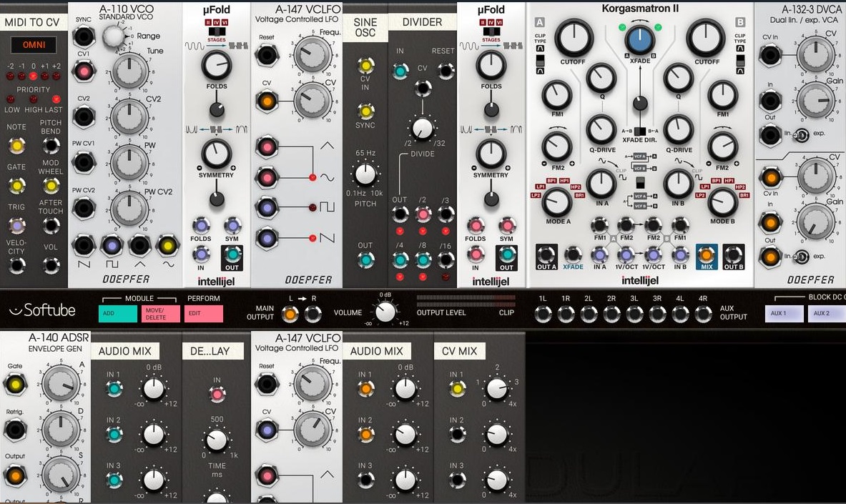Click the AUX 2 button

tap(827, 314)
